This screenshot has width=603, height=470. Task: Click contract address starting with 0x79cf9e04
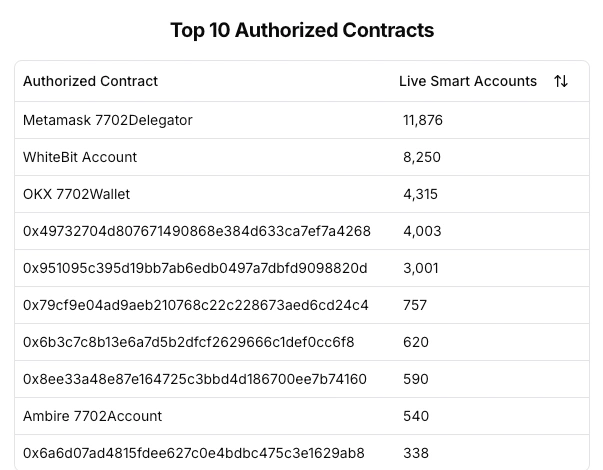pos(196,305)
